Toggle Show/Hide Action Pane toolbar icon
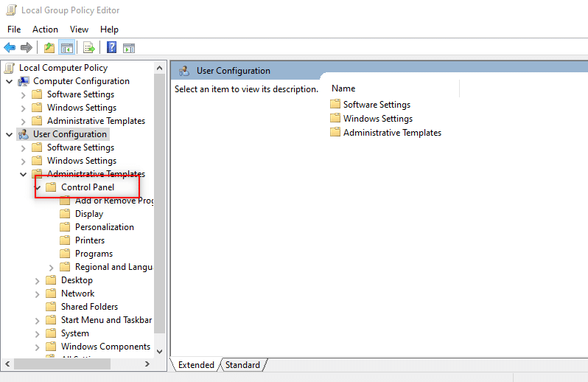588x382 pixels. (129, 48)
